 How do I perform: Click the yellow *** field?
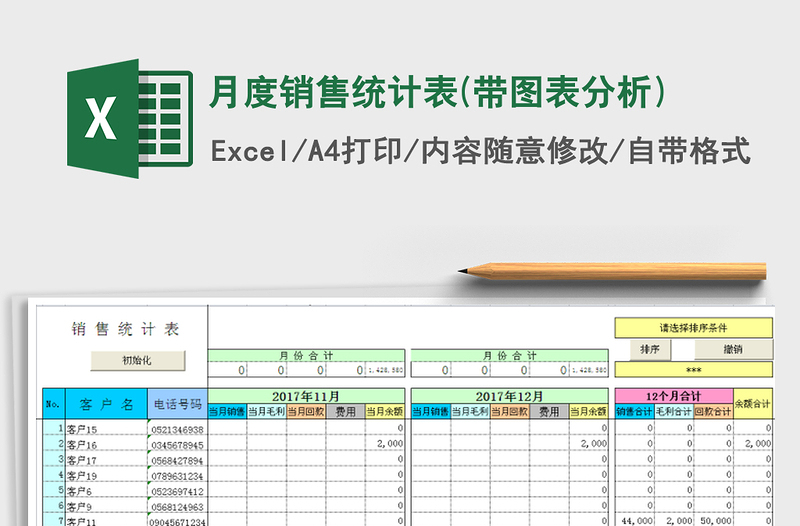693,369
